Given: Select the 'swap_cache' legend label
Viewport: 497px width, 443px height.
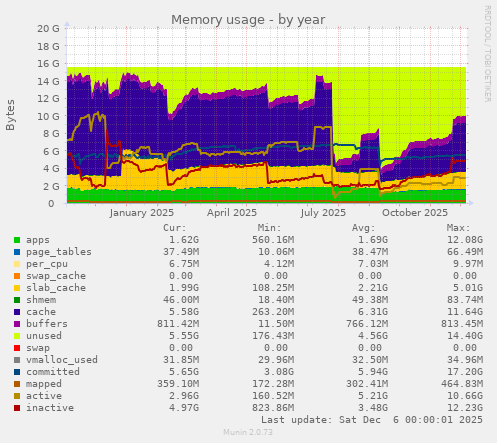Looking at the screenshot, I should pyautogui.click(x=56, y=276).
